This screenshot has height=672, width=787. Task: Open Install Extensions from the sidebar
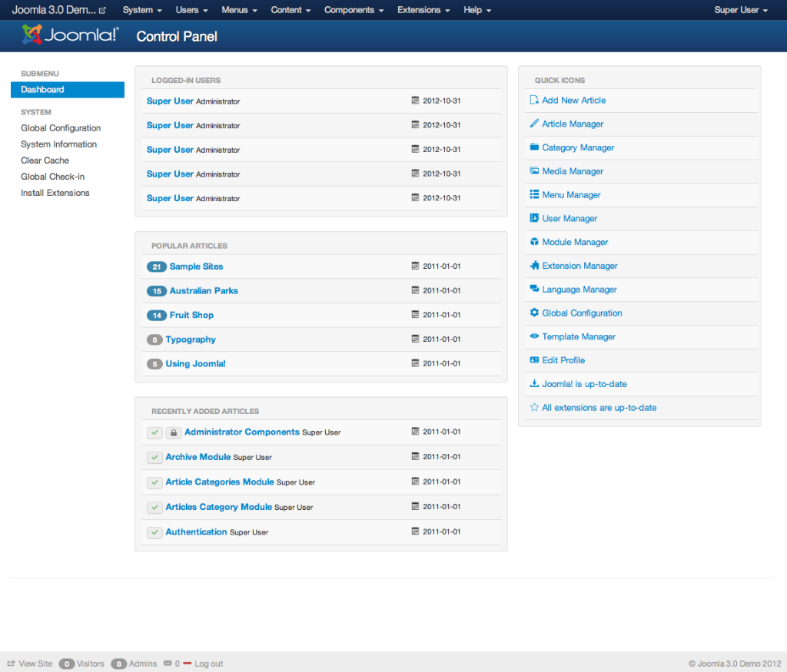coord(55,193)
